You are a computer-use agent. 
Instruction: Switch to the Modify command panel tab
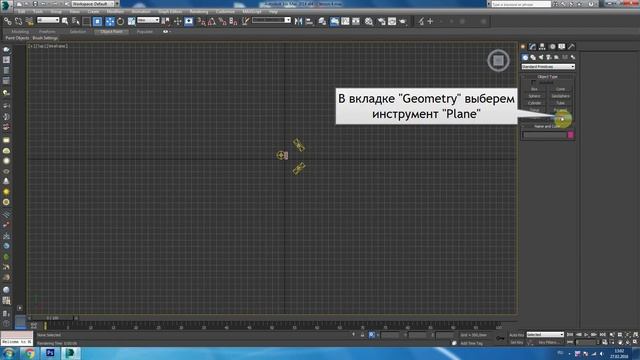[532, 47]
